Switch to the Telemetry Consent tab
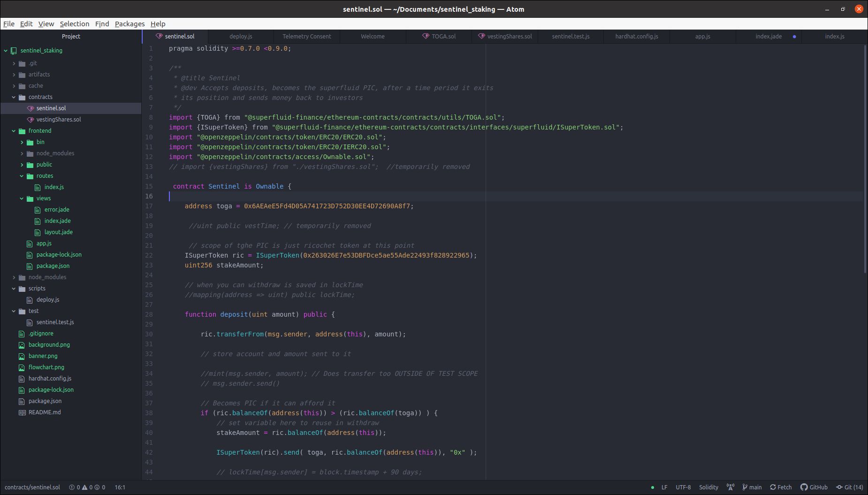 click(x=307, y=37)
